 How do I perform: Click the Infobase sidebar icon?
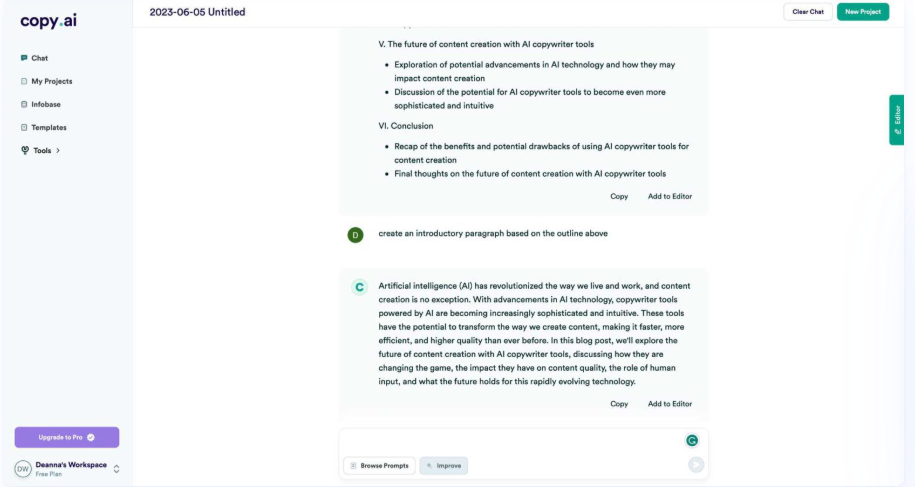click(x=24, y=104)
